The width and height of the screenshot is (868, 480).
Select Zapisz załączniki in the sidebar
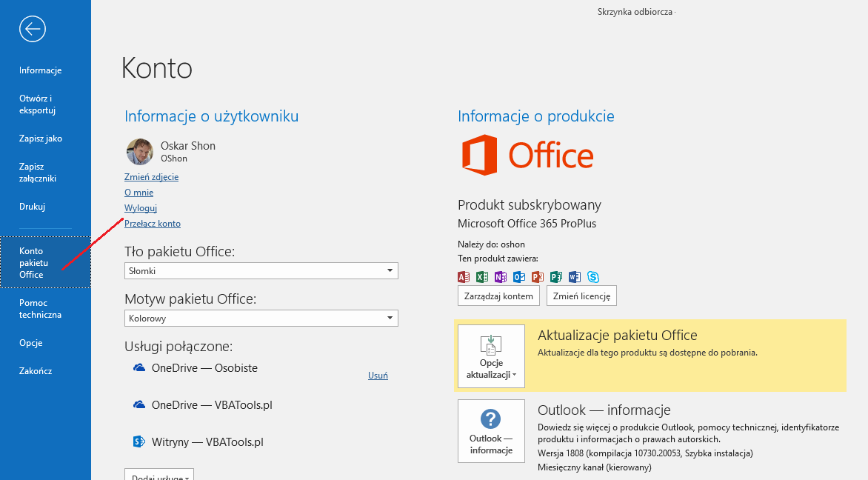click(38, 172)
